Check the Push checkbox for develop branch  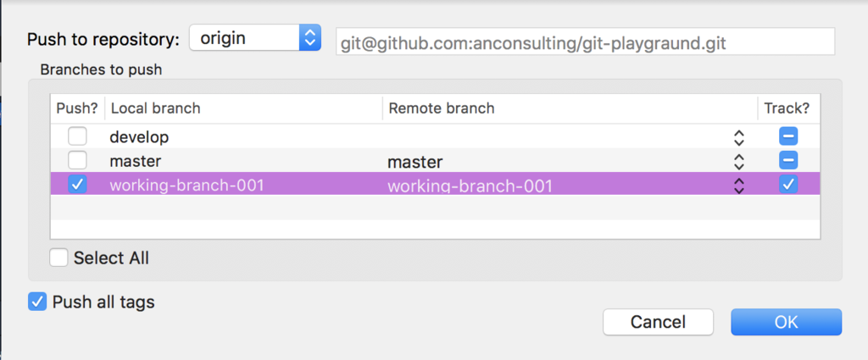77,136
